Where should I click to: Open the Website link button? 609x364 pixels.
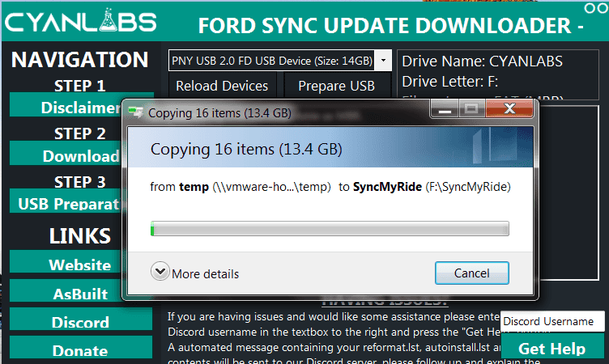66,261
